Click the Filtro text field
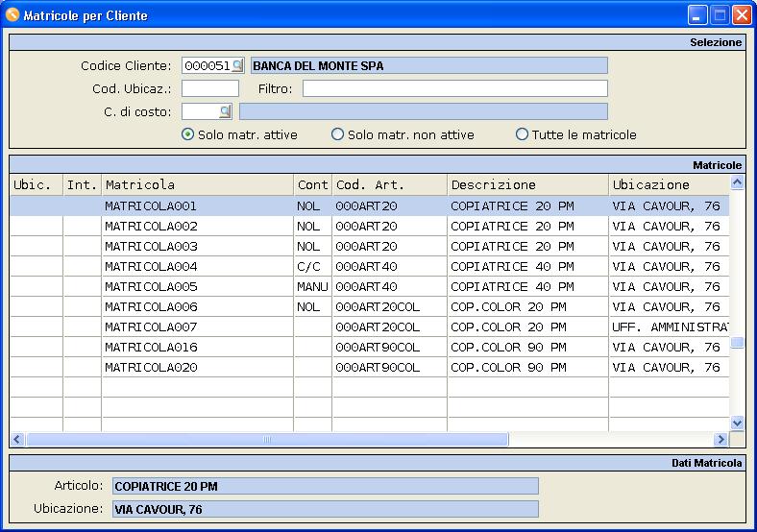The width and height of the screenshot is (757, 532). pos(454,88)
